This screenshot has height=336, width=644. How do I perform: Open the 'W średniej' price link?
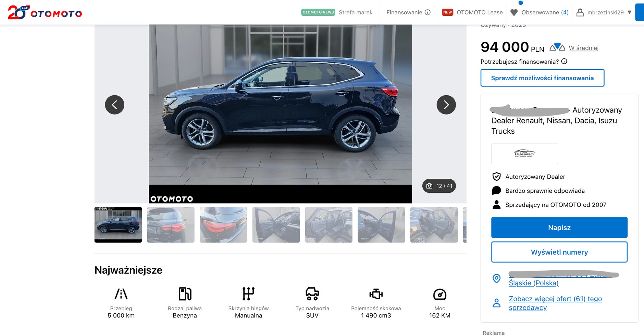coord(584,48)
